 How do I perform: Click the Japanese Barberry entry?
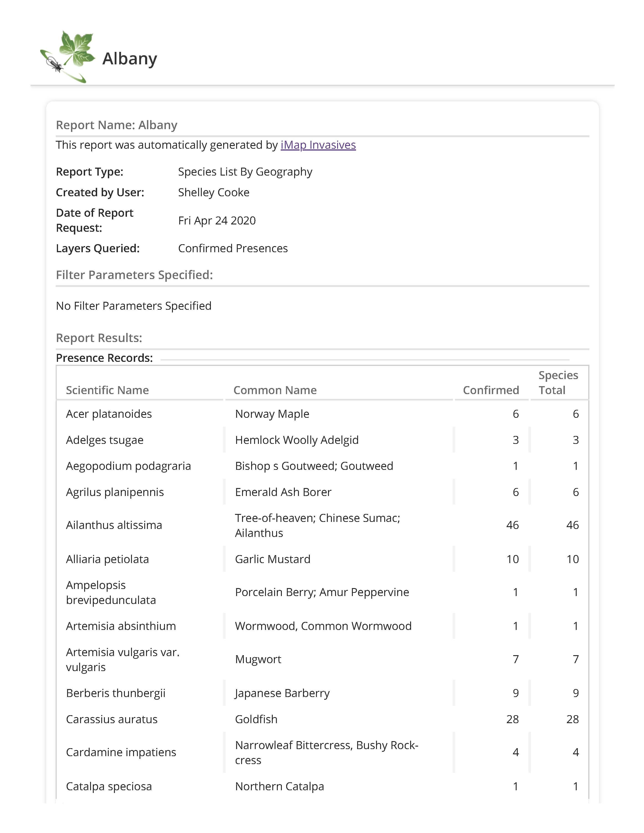tap(282, 693)
